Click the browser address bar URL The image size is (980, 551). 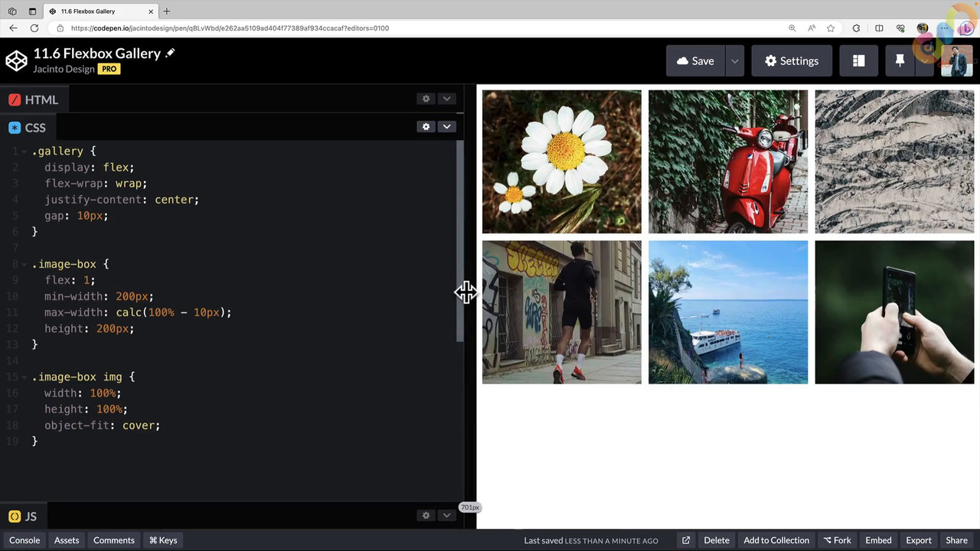[x=230, y=28]
